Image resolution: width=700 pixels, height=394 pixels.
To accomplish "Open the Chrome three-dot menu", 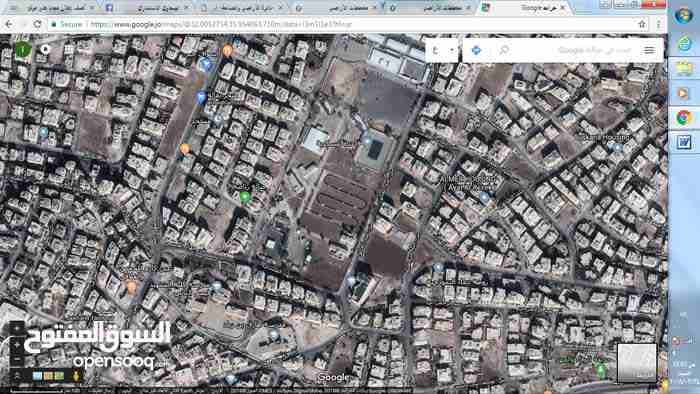I will coord(658,24).
